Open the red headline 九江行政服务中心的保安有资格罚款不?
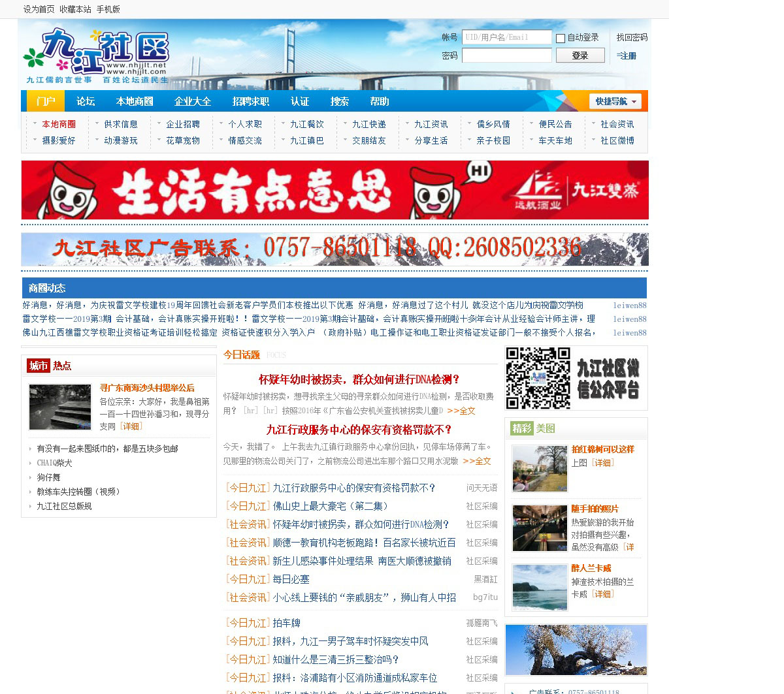 (359, 430)
